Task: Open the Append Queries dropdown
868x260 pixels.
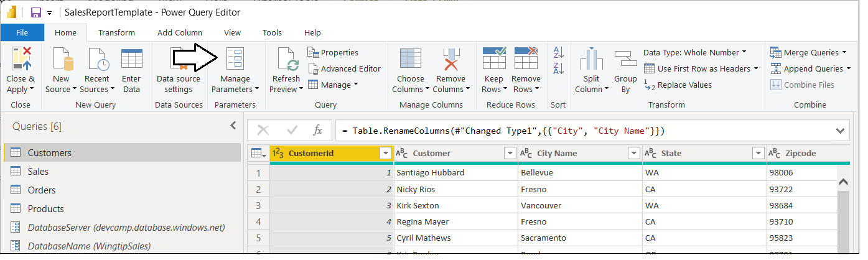Action: click(x=811, y=68)
